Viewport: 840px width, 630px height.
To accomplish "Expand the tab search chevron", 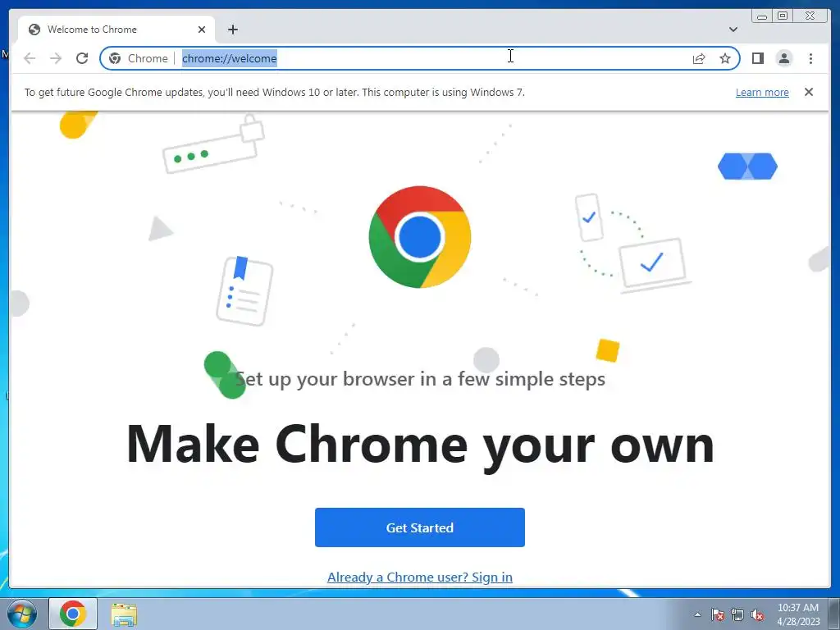I will coord(733,30).
